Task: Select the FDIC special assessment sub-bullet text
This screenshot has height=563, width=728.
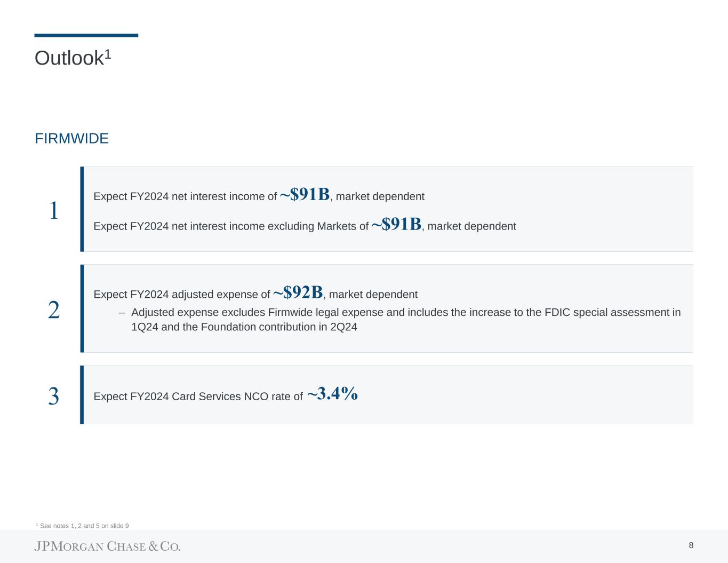Action: 405,320
